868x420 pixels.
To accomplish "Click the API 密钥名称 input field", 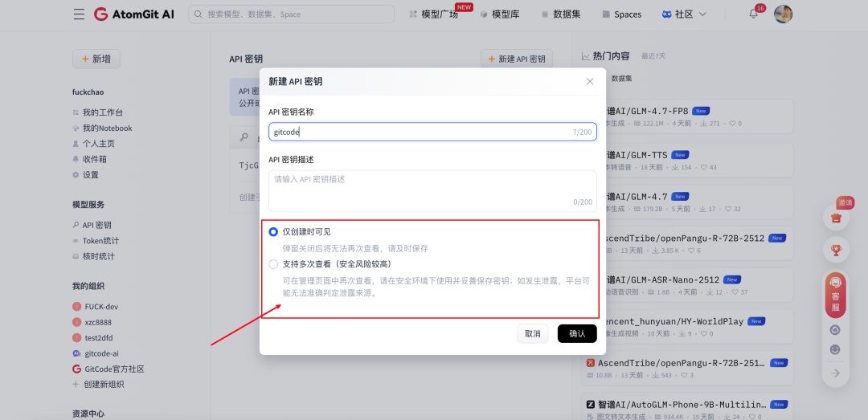I will (432, 132).
